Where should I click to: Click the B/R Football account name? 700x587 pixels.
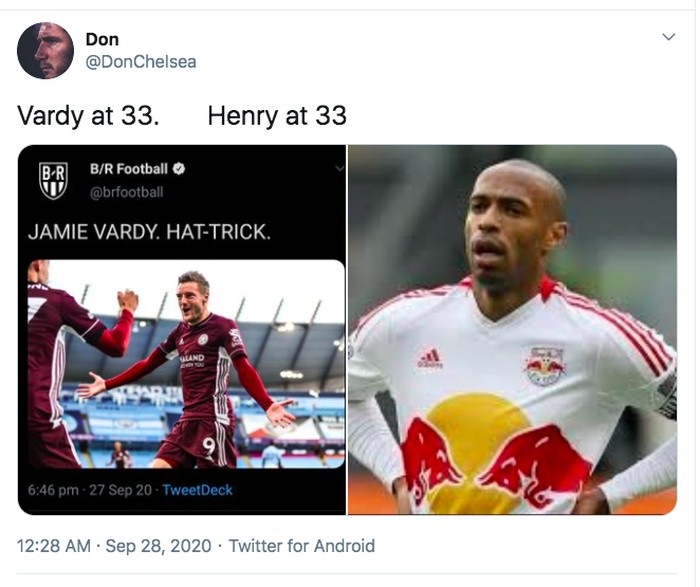pyautogui.click(x=128, y=169)
